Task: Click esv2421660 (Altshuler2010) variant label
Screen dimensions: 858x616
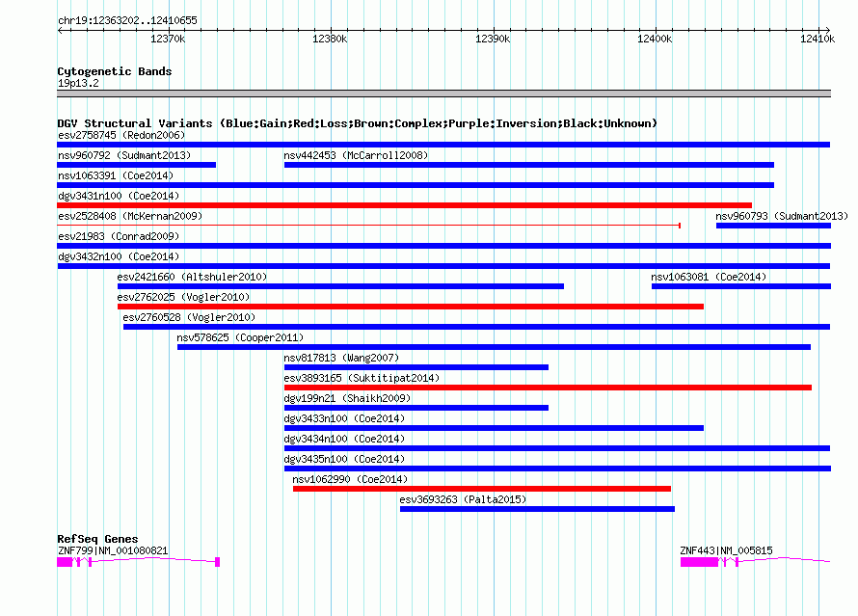Action: click(192, 277)
